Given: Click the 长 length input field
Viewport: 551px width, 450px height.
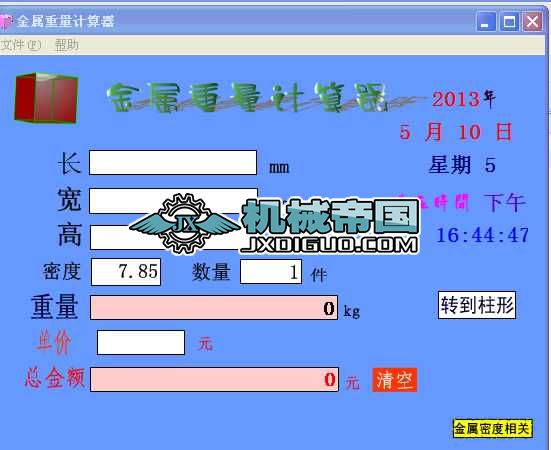Looking at the screenshot, I should [x=173, y=162].
